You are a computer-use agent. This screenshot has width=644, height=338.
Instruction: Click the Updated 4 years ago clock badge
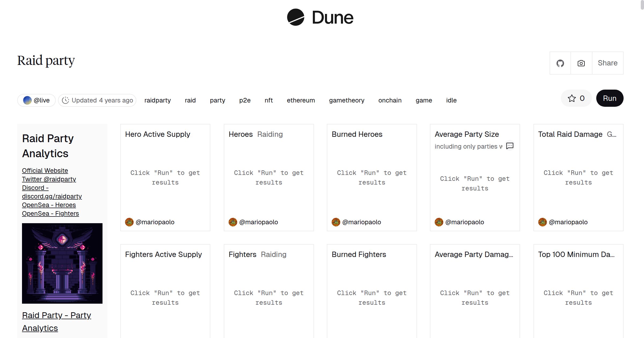pyautogui.click(x=97, y=100)
